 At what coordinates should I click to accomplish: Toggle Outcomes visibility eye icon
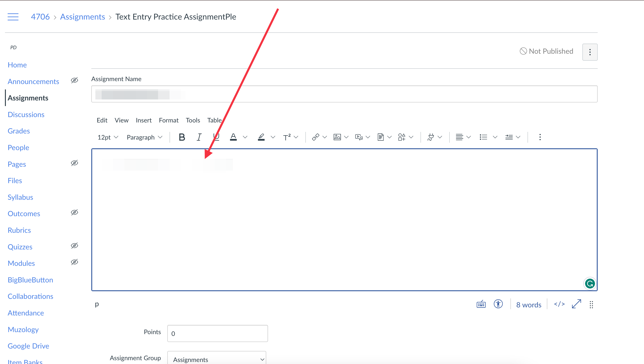pyautogui.click(x=74, y=213)
